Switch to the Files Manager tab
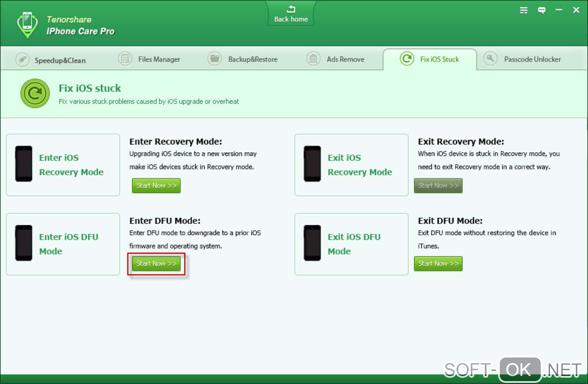Screen dimensions: 588x384 pyautogui.click(x=149, y=59)
